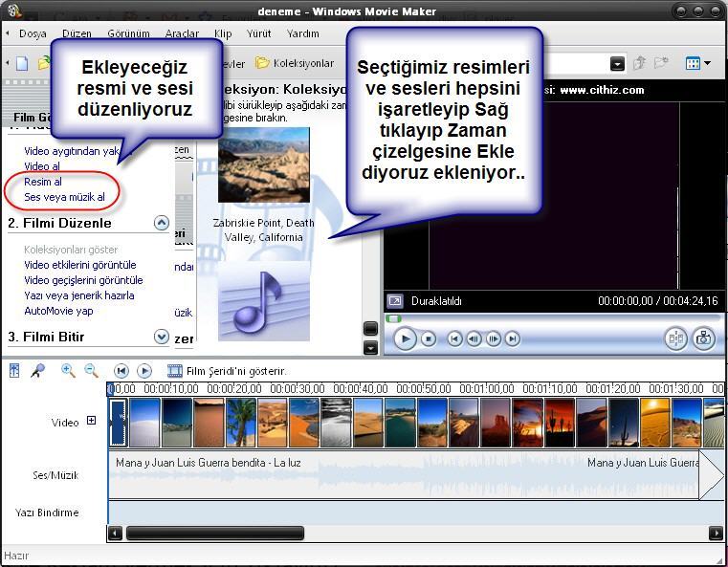Screen dimensions: 728x567
Task: Collapse the '2. Filmi Düzenle' section
Action: [x=161, y=223]
